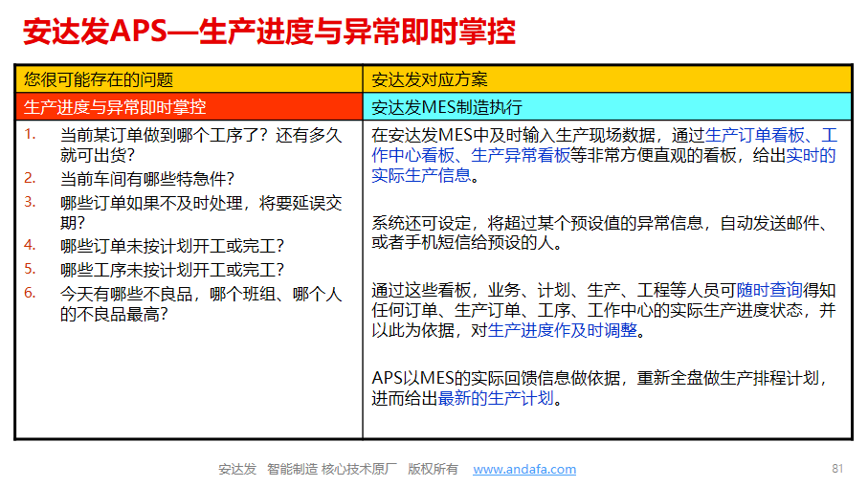
Task: Click blue text 随时查询
Action: point(768,290)
